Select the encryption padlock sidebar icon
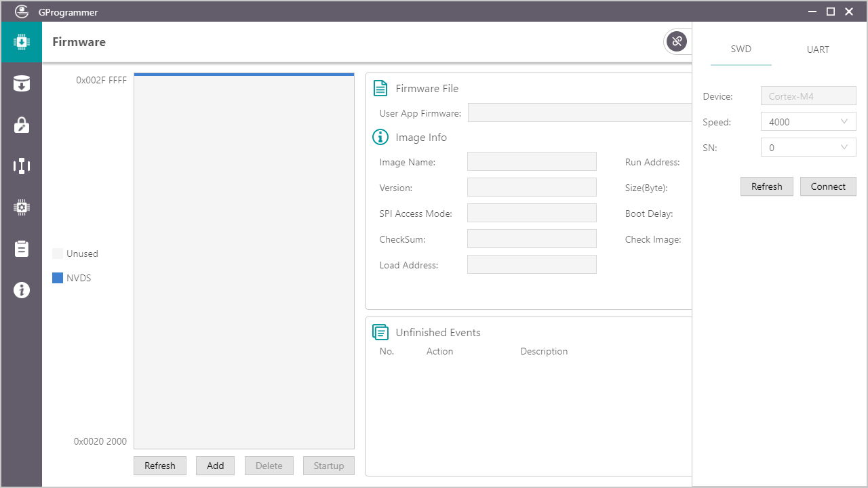The height and width of the screenshot is (488, 868). coord(22,125)
